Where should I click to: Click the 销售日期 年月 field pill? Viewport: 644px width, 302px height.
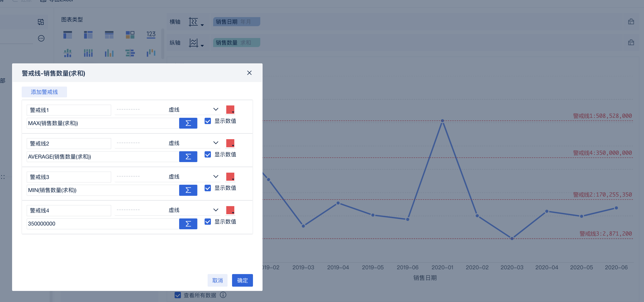click(x=236, y=22)
